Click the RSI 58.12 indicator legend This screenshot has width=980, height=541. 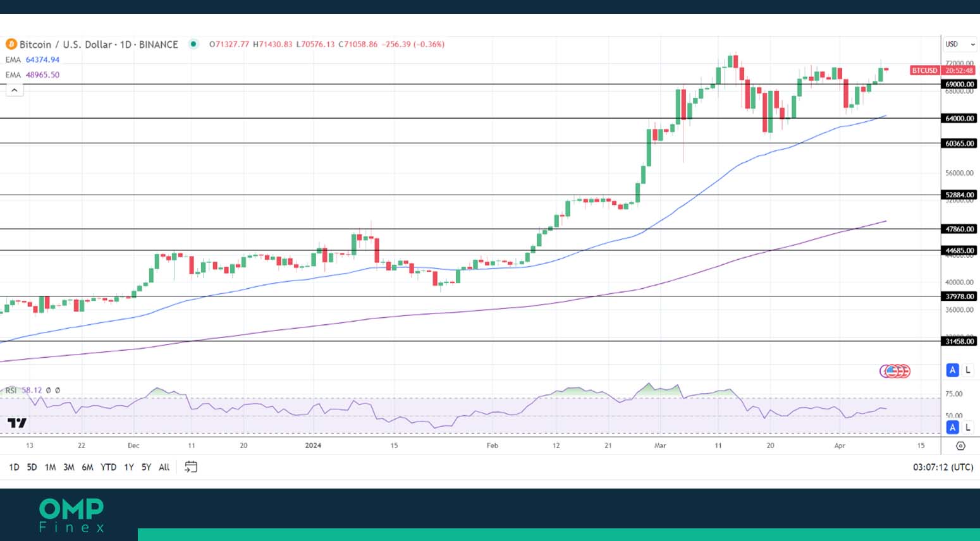[24, 390]
